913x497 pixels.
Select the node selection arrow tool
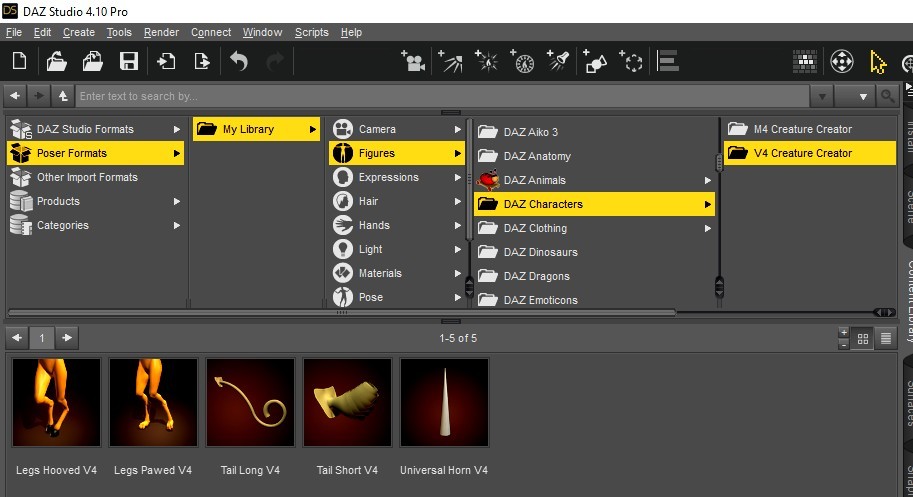pyautogui.click(x=878, y=62)
